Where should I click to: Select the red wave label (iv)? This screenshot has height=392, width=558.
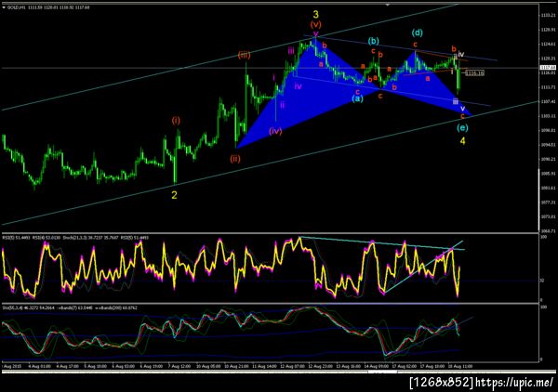click(275, 131)
